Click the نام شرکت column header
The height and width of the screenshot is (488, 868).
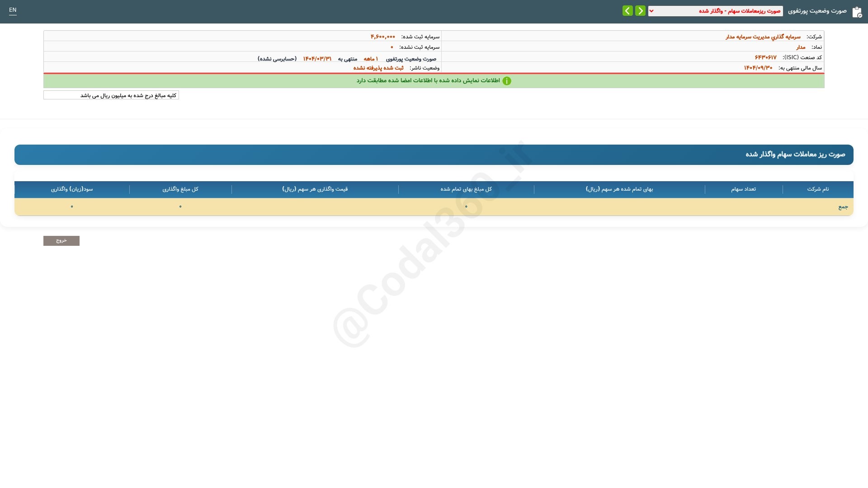click(818, 189)
